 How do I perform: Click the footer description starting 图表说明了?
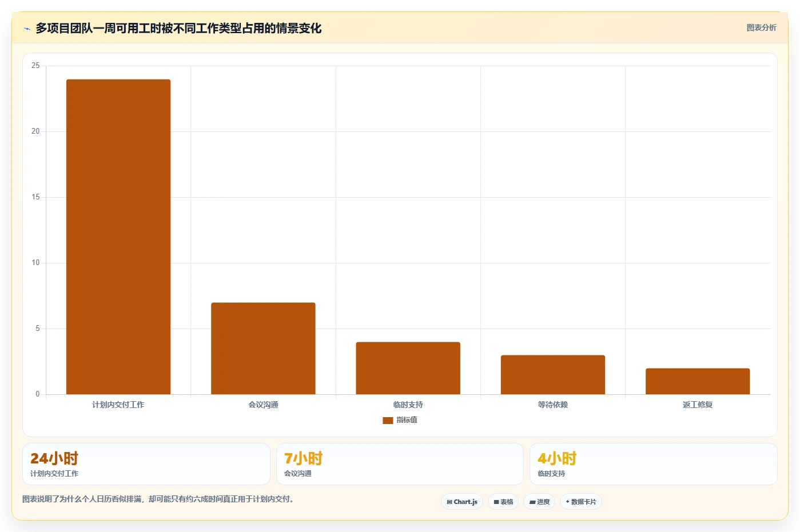tap(158, 499)
